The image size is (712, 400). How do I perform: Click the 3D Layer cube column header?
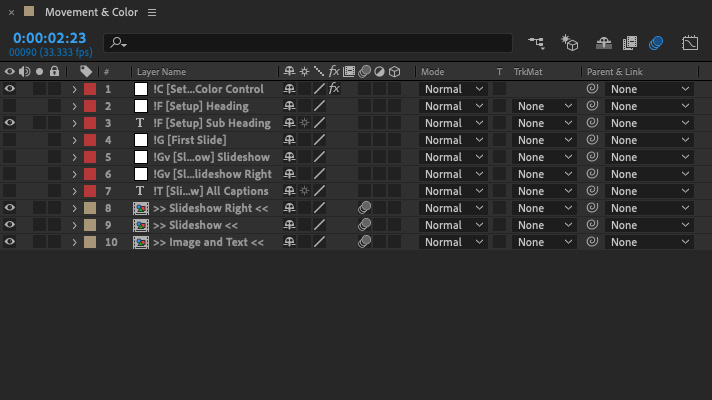(x=395, y=71)
